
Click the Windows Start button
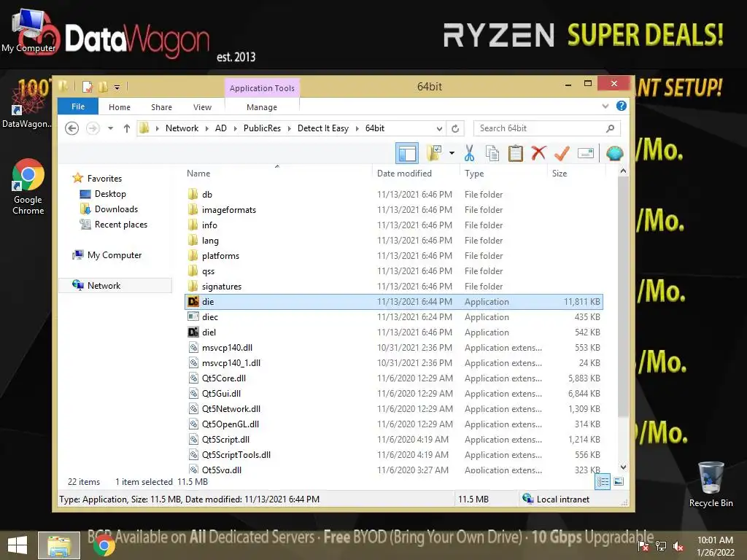[18, 545]
